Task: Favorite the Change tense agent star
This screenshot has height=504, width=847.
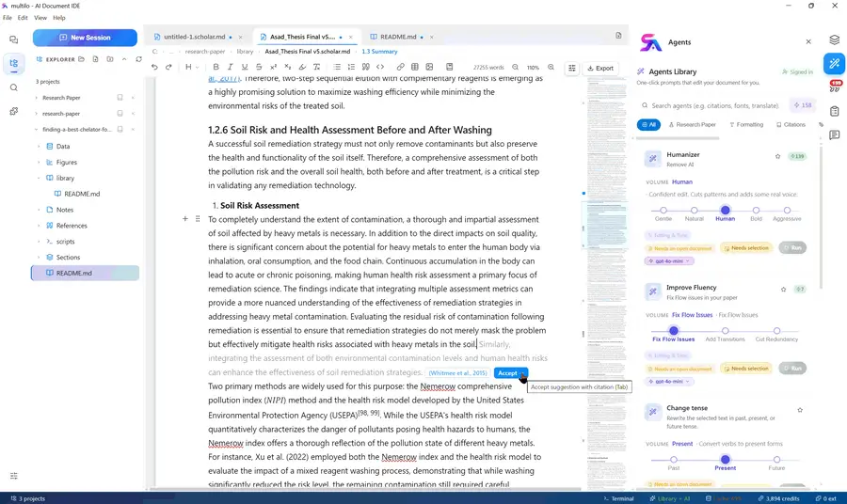Action: (800, 410)
